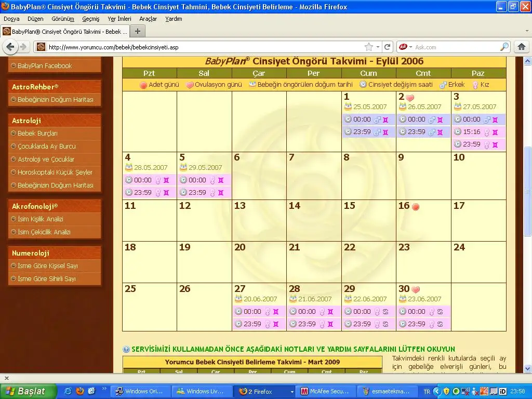Screen dimensions: 532x399
Task: Click the birthday cake icon next to 25.05.2007
Action: click(x=348, y=107)
